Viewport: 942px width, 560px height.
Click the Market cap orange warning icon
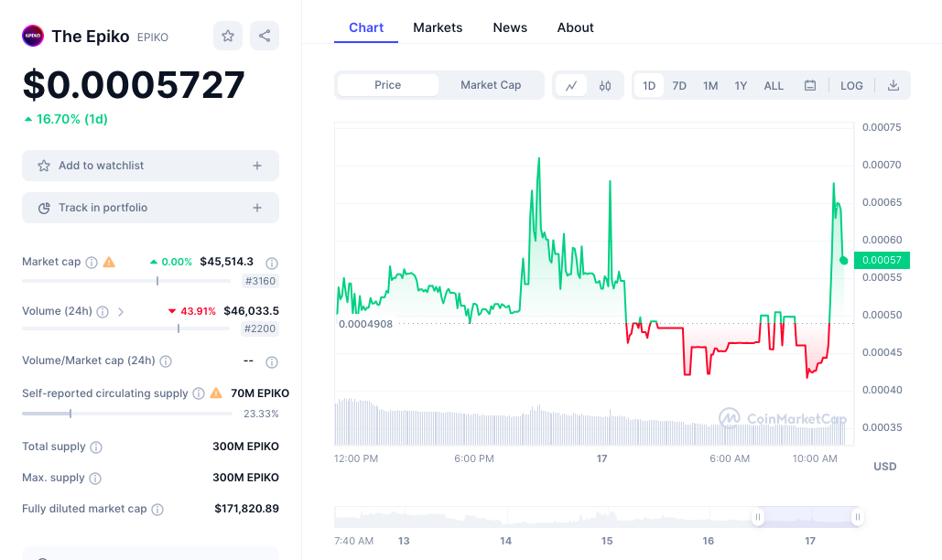(x=109, y=262)
